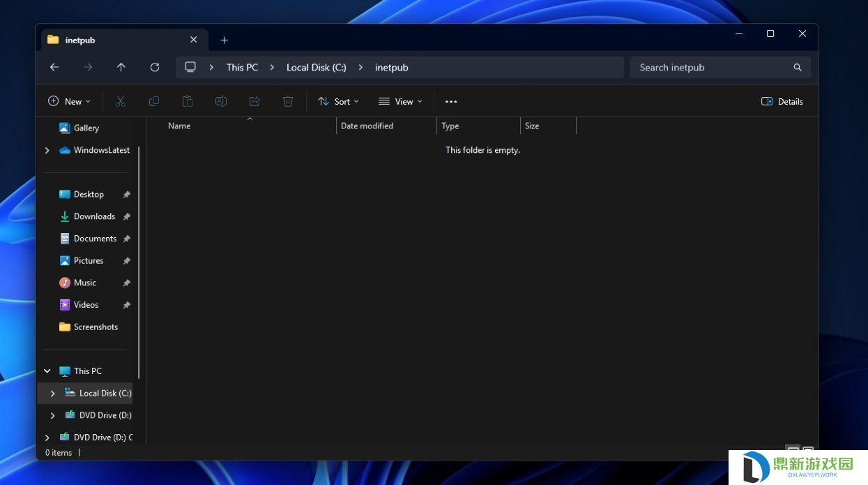Click the Rename icon in toolbar

221,101
